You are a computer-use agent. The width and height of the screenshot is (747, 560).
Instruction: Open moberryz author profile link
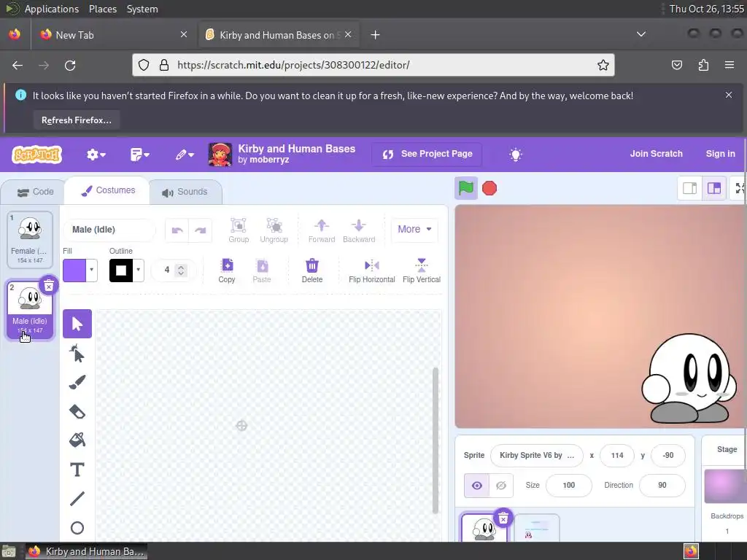tap(269, 160)
